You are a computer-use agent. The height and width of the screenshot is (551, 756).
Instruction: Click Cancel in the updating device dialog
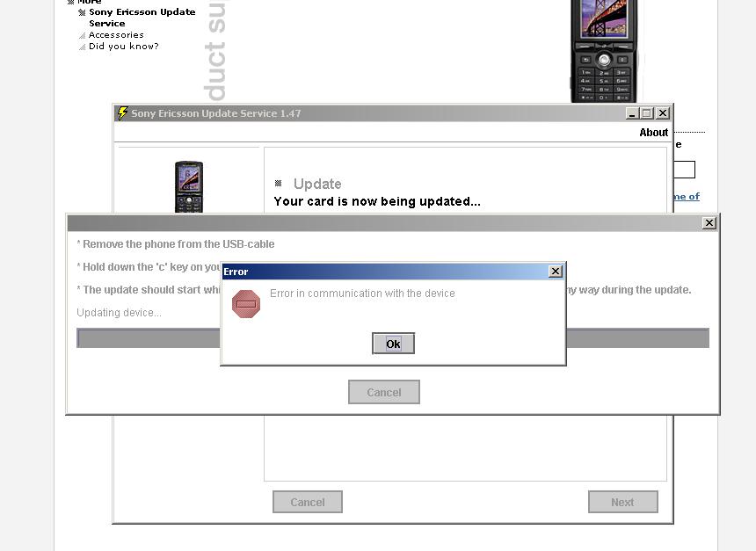pos(384,392)
